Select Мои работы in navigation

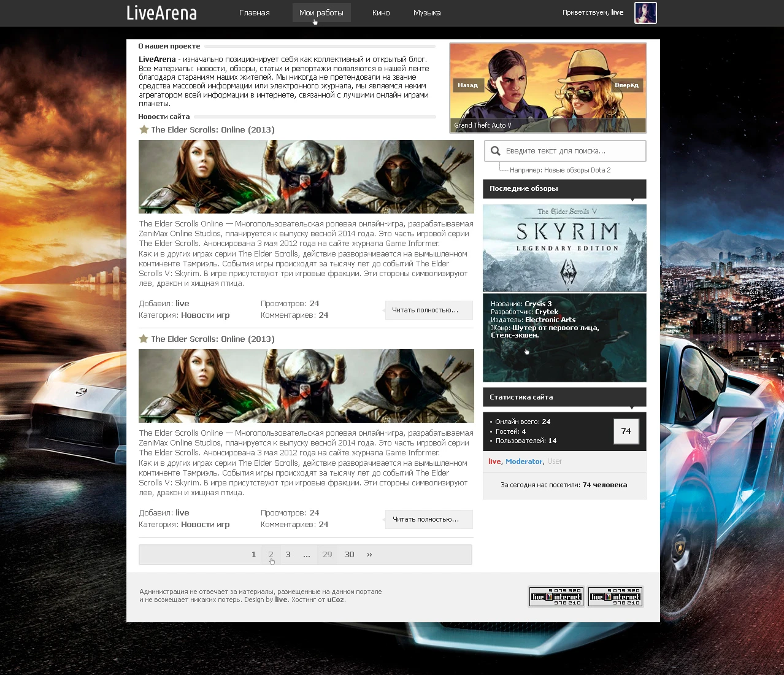pos(321,13)
